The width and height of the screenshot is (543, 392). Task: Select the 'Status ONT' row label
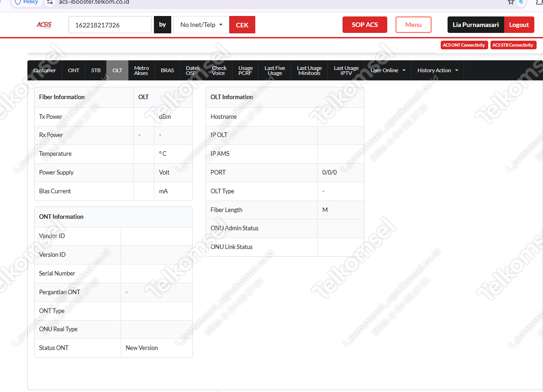click(x=54, y=348)
